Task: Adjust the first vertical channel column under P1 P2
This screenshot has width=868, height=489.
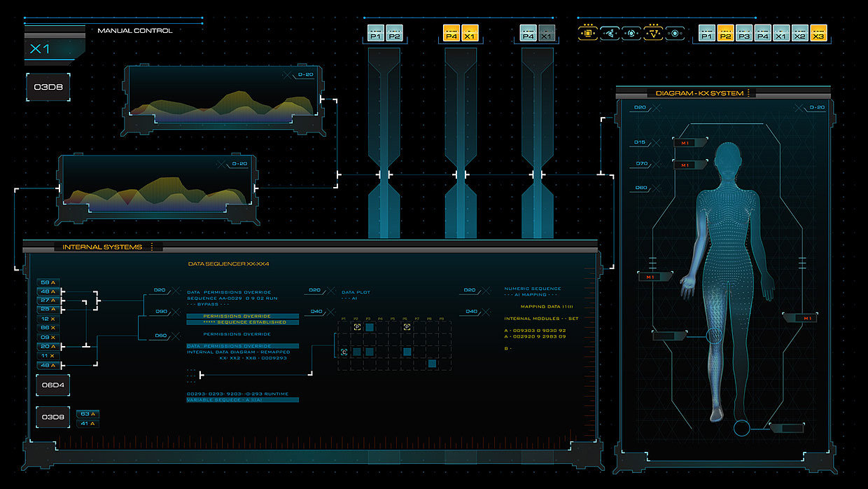Action: tap(384, 144)
